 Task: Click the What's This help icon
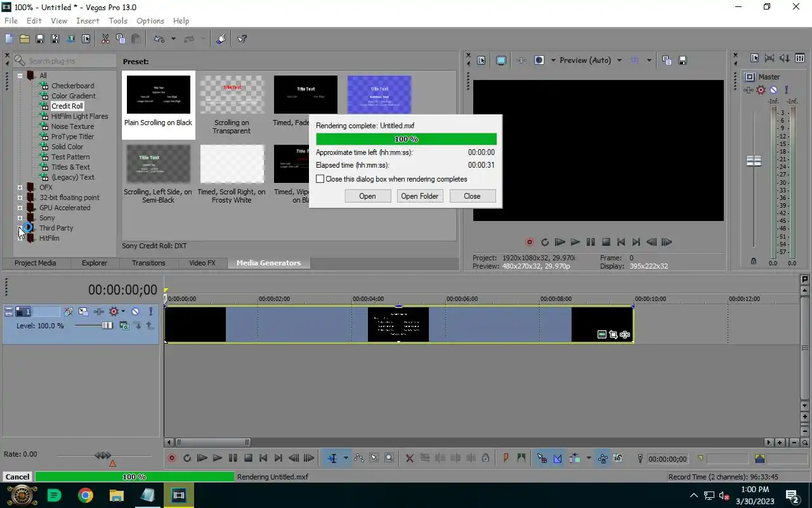pos(242,39)
